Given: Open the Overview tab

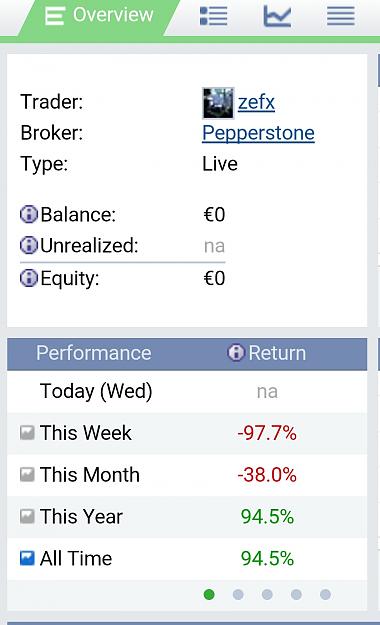Looking at the screenshot, I should tap(99, 17).
